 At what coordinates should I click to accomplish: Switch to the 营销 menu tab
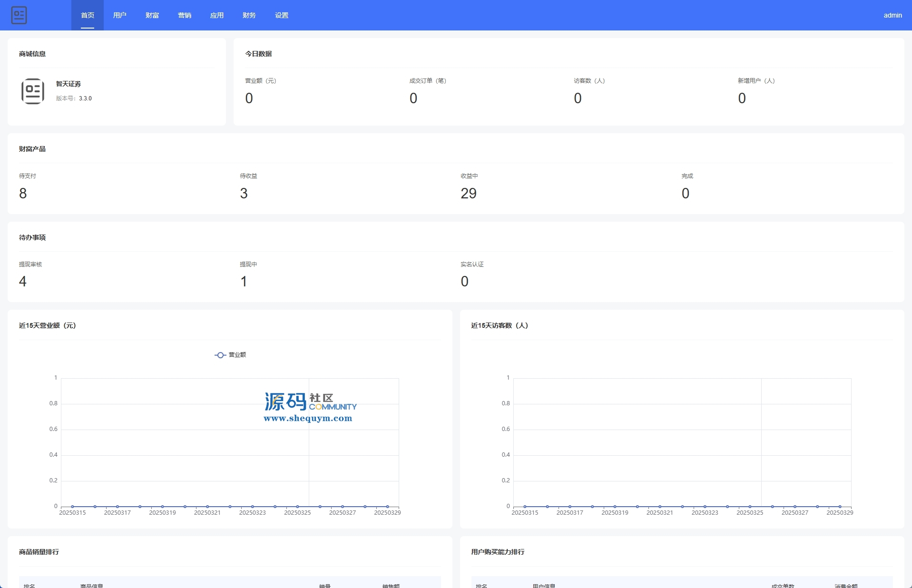coord(185,15)
